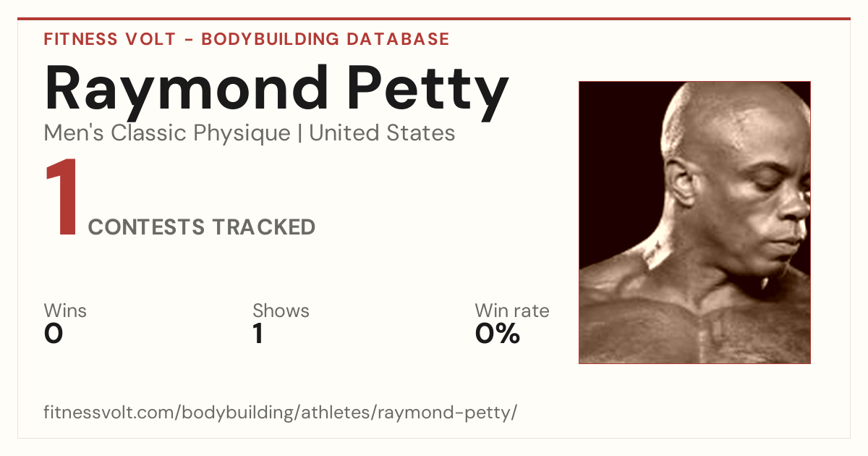Click the Fitness Volt Bodybuilding Database header
This screenshot has height=456, width=868.
tap(247, 39)
